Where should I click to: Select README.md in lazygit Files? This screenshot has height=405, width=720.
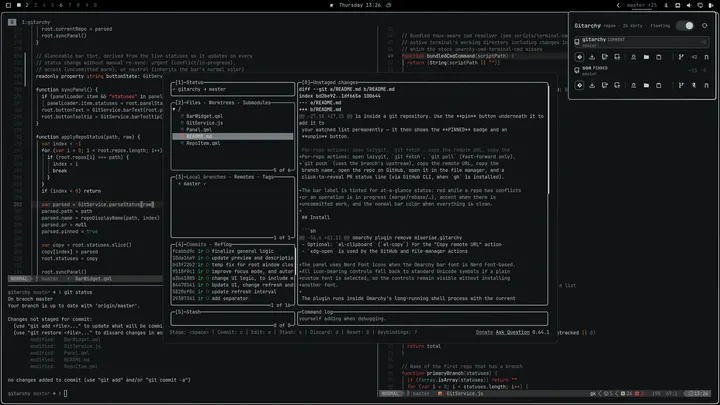coord(232,136)
